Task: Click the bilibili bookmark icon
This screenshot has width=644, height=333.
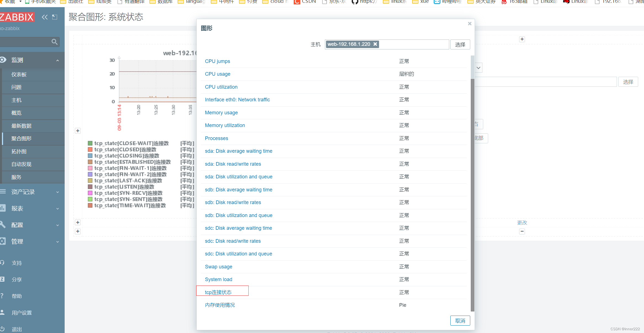Action: point(437,2)
